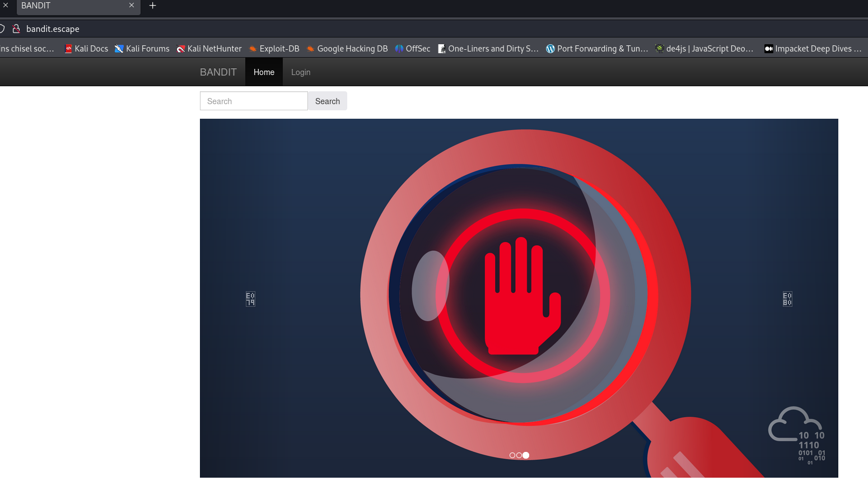Screen dimensions: 868x504
Task: Click the Search input field
Action: [x=254, y=101]
